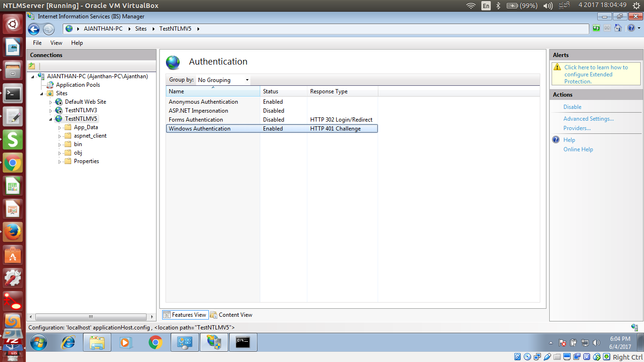Viewport: 644px width, 362px height.
Task: Select the TestNTLMV3 site in the tree
Action: click(x=81, y=110)
